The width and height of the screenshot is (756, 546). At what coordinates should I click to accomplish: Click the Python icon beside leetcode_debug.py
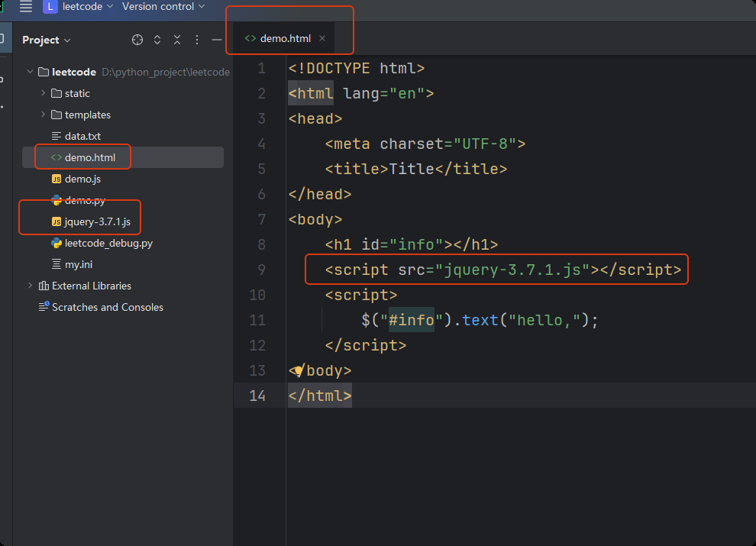click(x=57, y=243)
